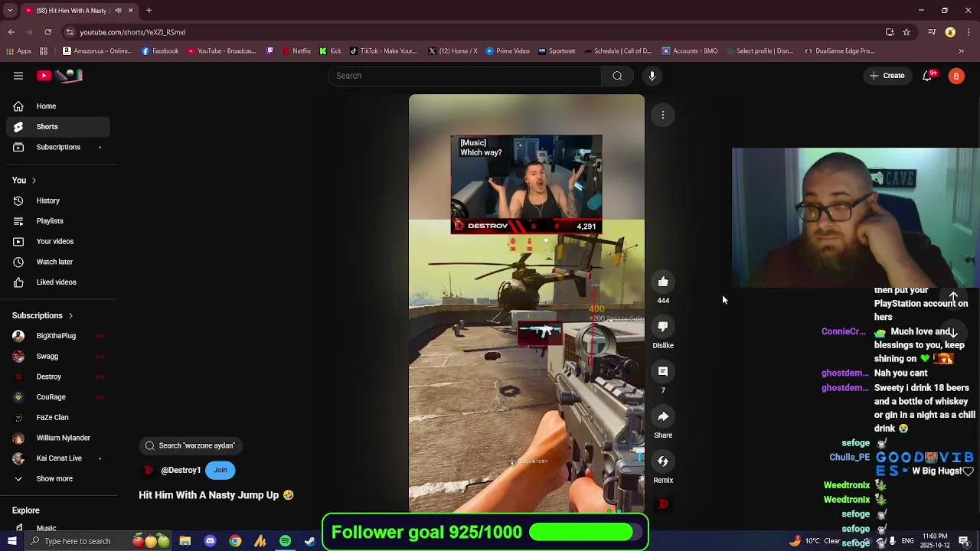Click the address bar URL
This screenshot has width=980, height=551.
pos(132,32)
